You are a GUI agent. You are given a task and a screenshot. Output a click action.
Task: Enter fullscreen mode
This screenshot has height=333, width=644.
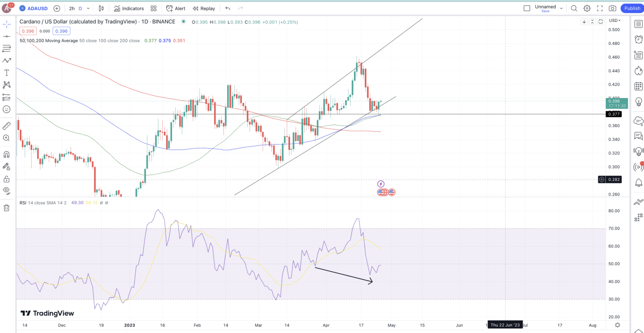[x=600, y=8]
